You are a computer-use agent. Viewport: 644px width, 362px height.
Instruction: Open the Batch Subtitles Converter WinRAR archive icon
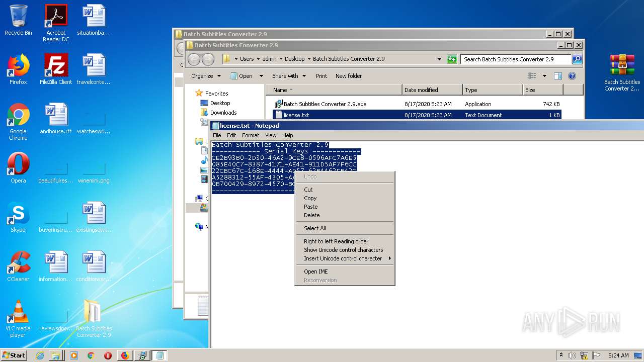tap(622, 72)
